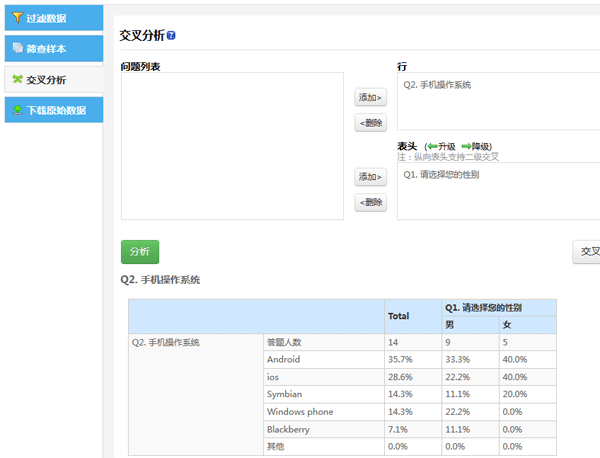Select the 交叉分析 sidebar menu item
The height and width of the screenshot is (458, 600).
point(54,80)
